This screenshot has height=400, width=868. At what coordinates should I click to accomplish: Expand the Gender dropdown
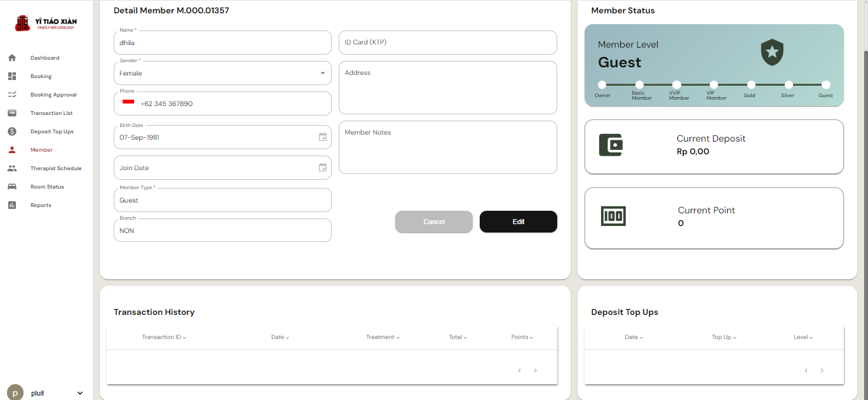point(322,73)
